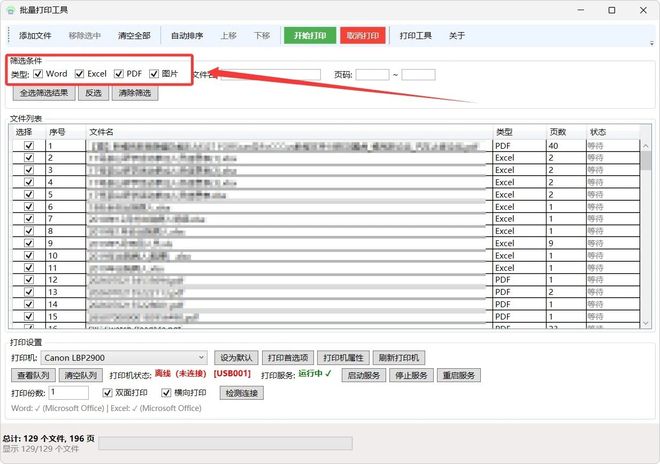Viewport: 660px width, 464px height.
Task: Click the [USB001] port label
Action: click(x=232, y=374)
